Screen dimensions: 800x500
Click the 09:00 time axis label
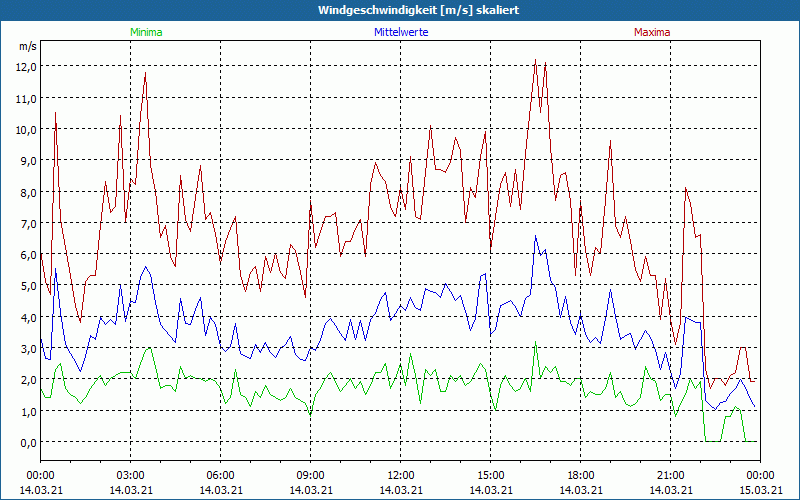coord(311,476)
